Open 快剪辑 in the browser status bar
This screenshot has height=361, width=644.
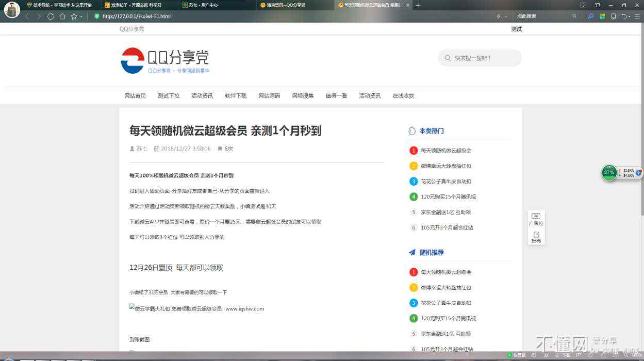coord(517,355)
